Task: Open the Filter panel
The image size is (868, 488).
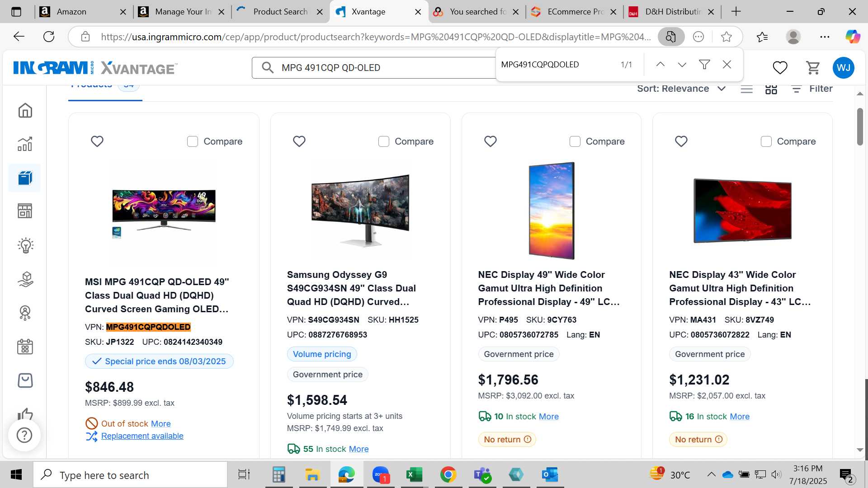Action: pyautogui.click(x=812, y=89)
